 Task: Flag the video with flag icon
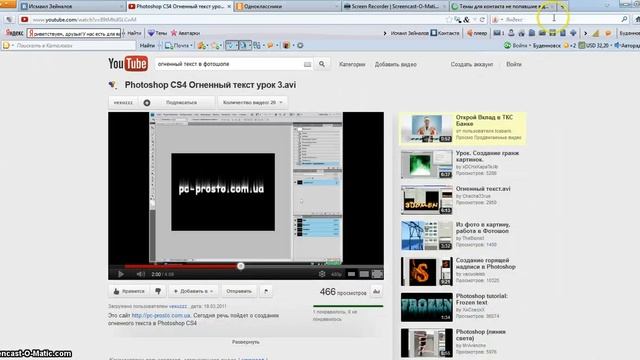pos(266,291)
